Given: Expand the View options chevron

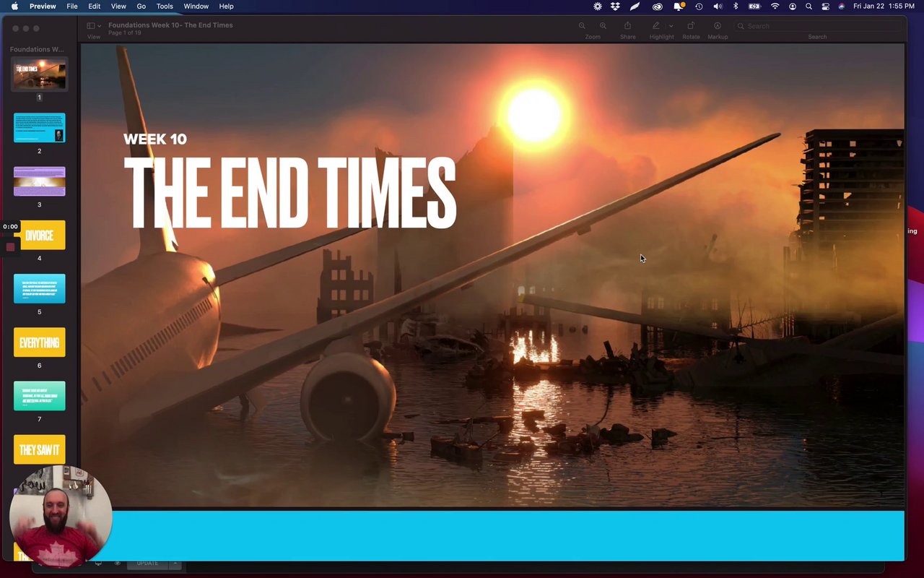Looking at the screenshot, I should 100,26.
